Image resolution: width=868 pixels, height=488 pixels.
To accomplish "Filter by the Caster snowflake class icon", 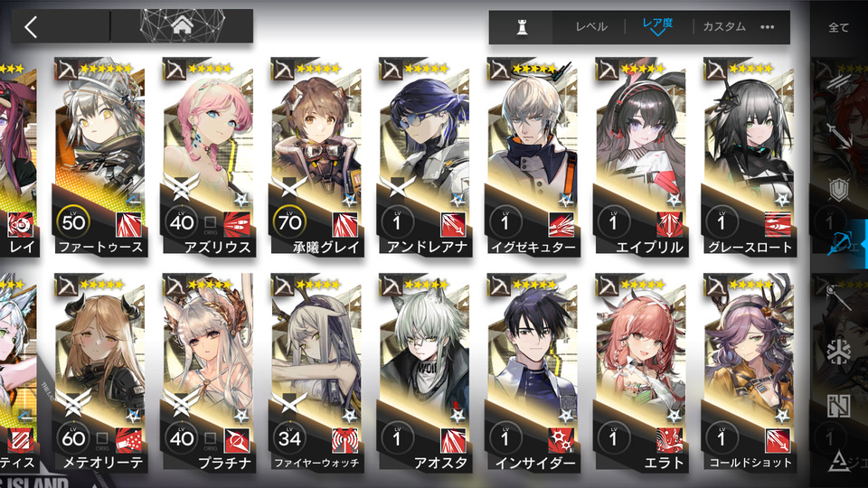I will [x=839, y=352].
